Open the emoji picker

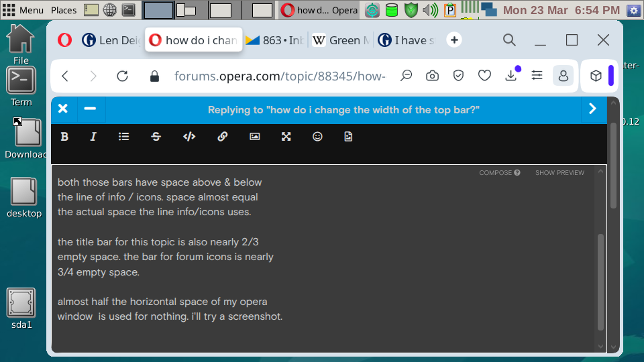pyautogui.click(x=317, y=137)
